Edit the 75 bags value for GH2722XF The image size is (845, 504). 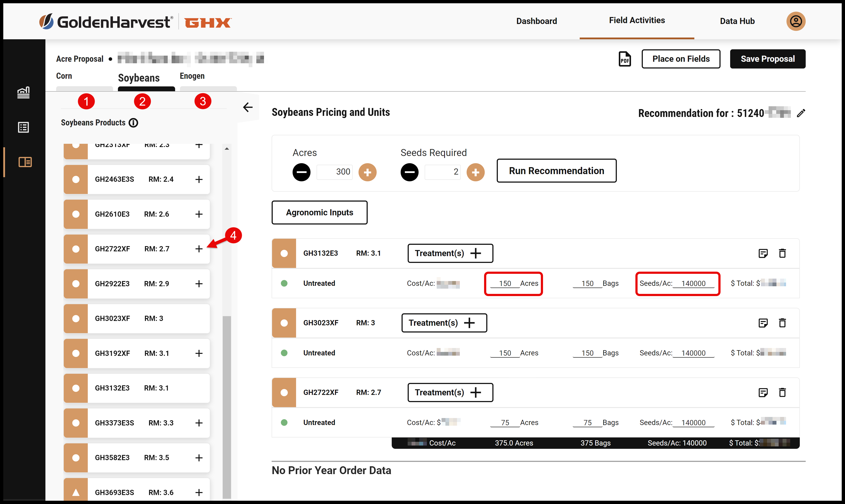[x=587, y=423]
